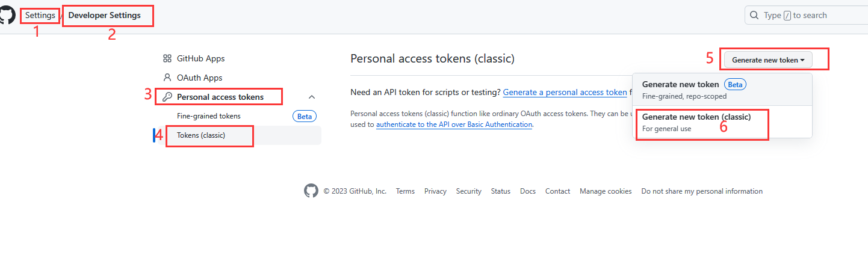Click the search magnifier icon
Image resolution: width=868 pixels, height=258 pixels.
(x=754, y=15)
